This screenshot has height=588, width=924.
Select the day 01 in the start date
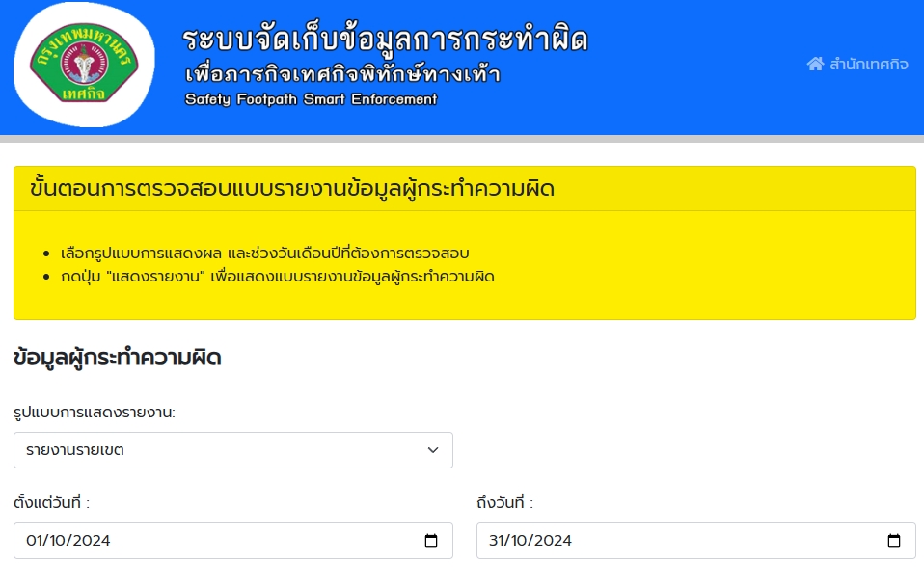[36, 541]
